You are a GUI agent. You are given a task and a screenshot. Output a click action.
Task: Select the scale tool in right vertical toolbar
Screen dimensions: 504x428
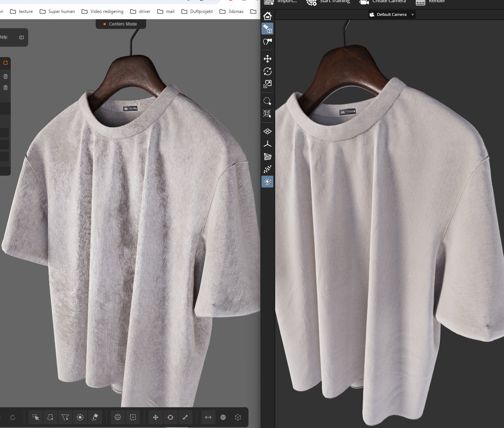[x=267, y=84]
